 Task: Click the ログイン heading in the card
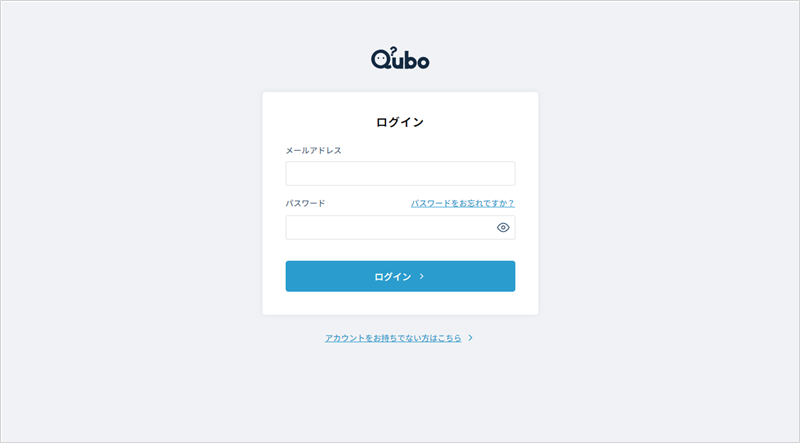click(x=400, y=123)
